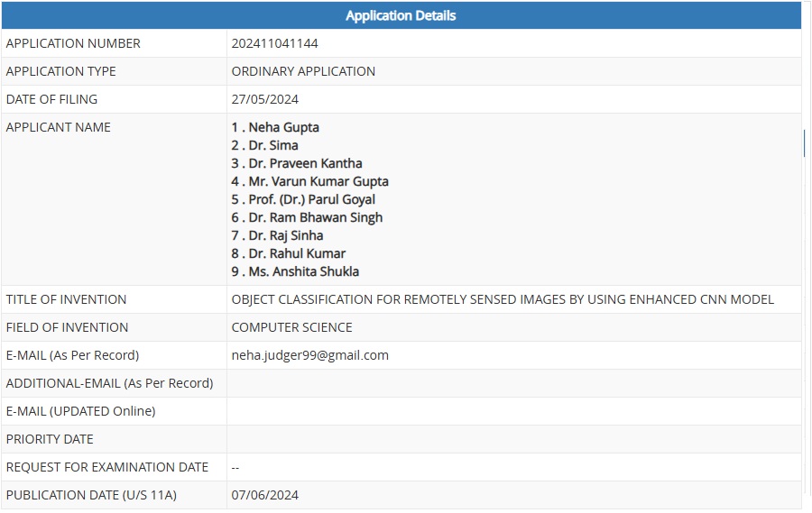Click the invention title text about CNN model
Screen dimensions: 812x513
point(503,299)
